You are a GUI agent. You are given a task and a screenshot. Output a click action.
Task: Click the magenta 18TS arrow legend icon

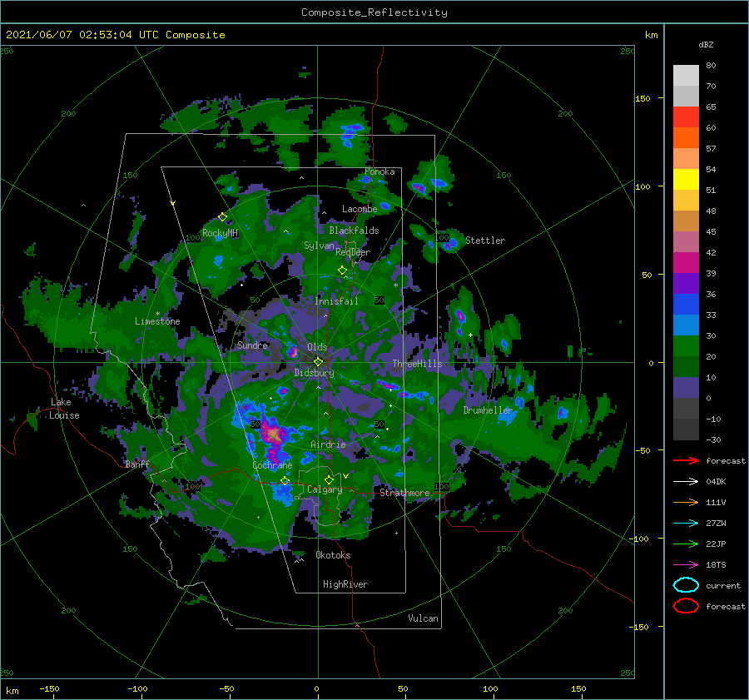point(686,565)
